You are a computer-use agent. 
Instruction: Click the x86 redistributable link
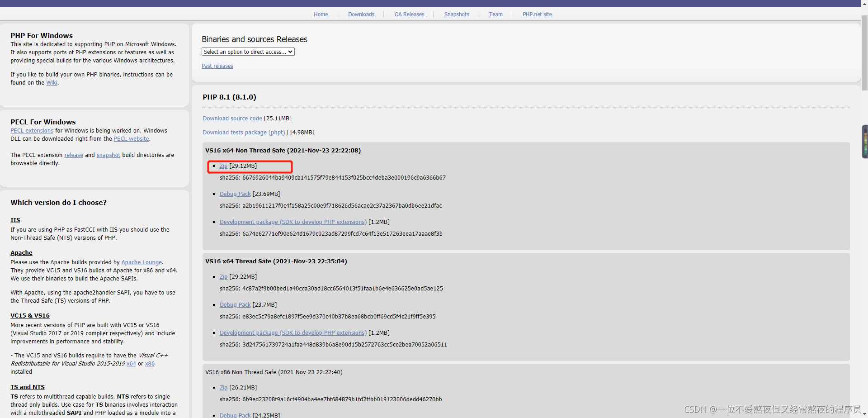pyautogui.click(x=150, y=364)
